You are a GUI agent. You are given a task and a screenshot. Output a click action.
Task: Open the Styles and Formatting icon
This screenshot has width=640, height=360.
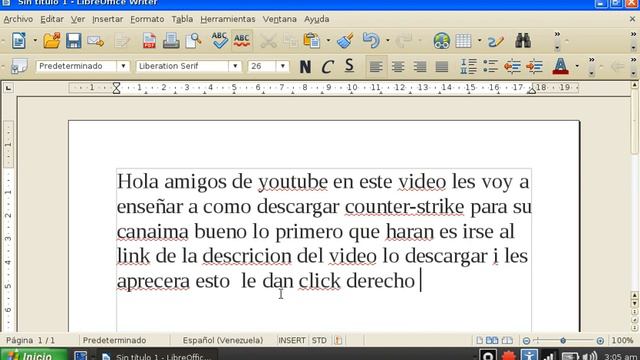pos(19,66)
